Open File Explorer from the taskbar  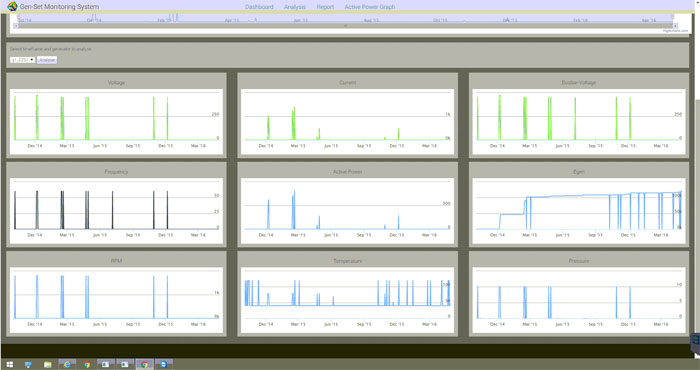[x=47, y=364]
